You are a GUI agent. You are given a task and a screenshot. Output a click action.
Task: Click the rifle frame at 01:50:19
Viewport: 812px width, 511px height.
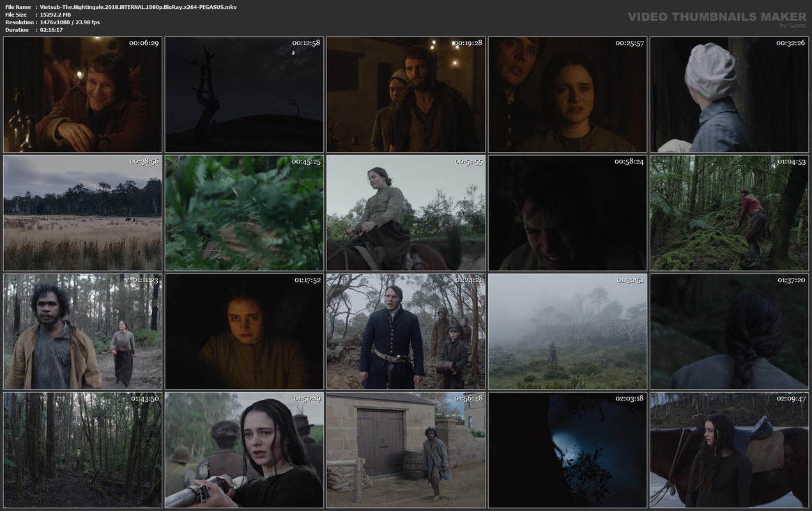[244, 450]
